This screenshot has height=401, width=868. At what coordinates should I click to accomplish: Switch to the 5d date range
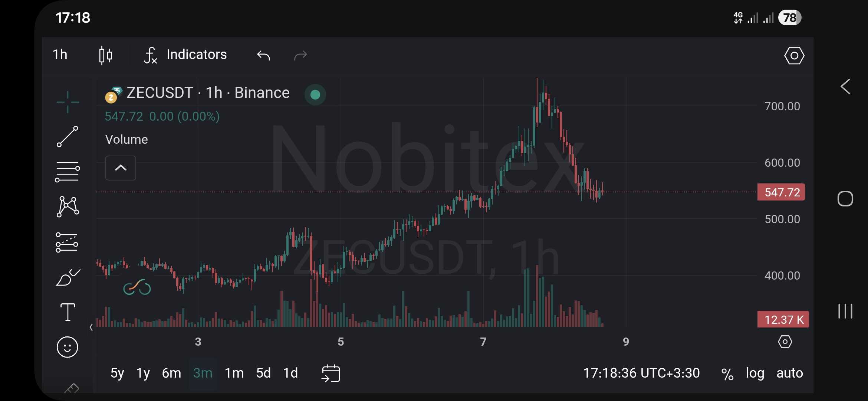pos(263,373)
